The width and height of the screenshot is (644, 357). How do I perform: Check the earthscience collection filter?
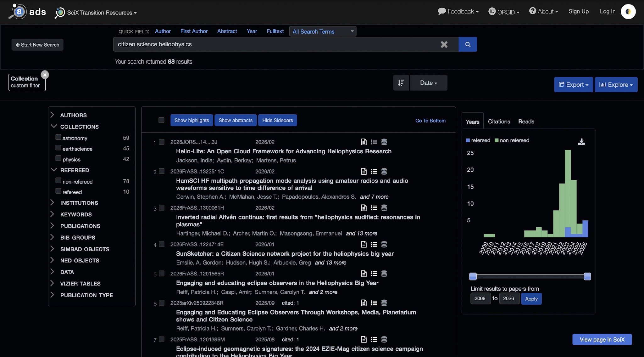point(58,148)
